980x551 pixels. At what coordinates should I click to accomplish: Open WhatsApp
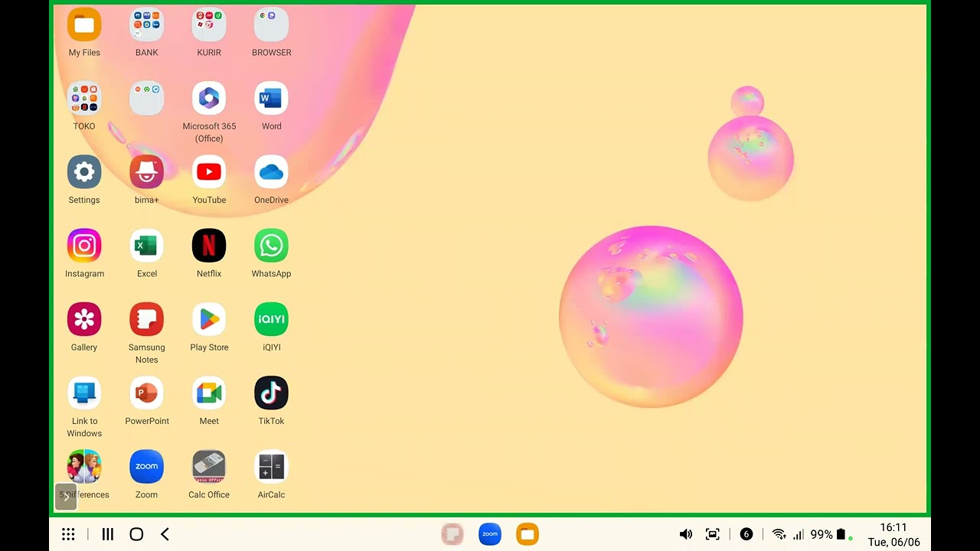click(x=271, y=246)
